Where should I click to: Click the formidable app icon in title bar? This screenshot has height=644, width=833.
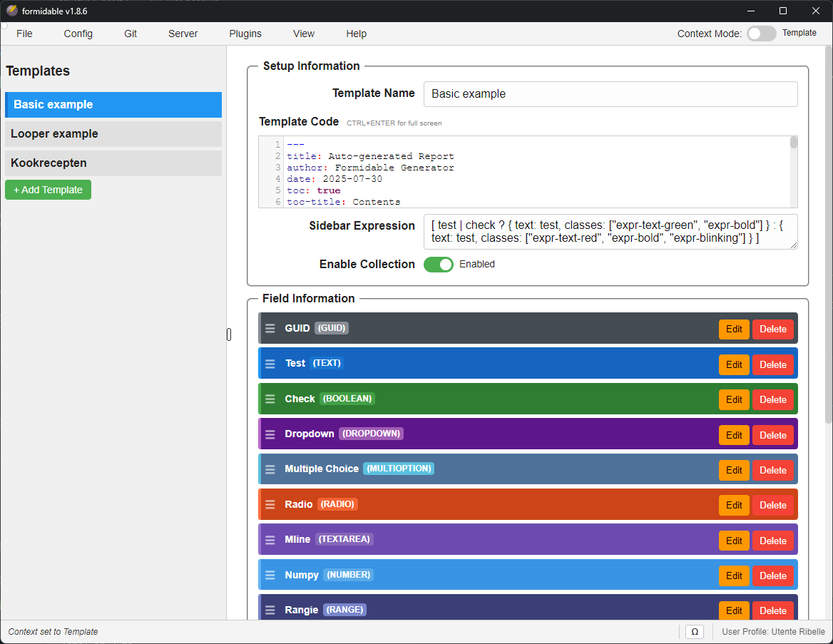pyautogui.click(x=11, y=11)
